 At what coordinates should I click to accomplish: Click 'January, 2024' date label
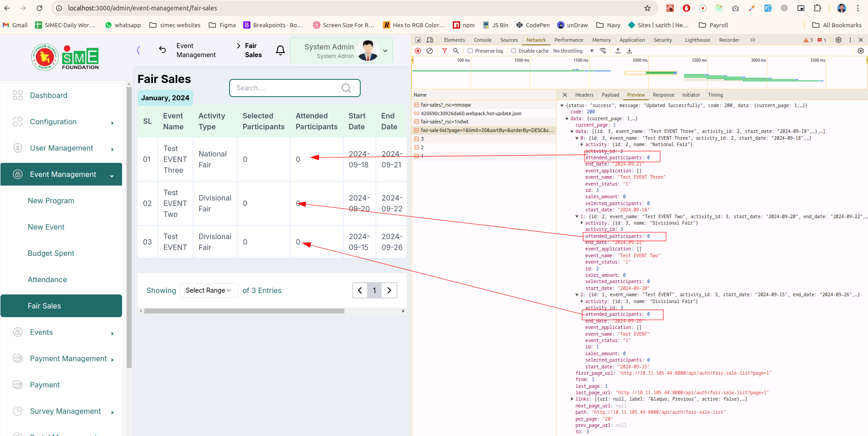165,98
